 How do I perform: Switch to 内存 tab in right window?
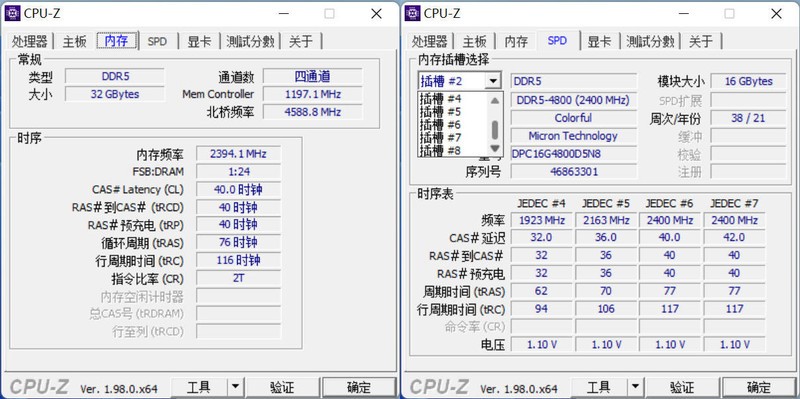516,41
